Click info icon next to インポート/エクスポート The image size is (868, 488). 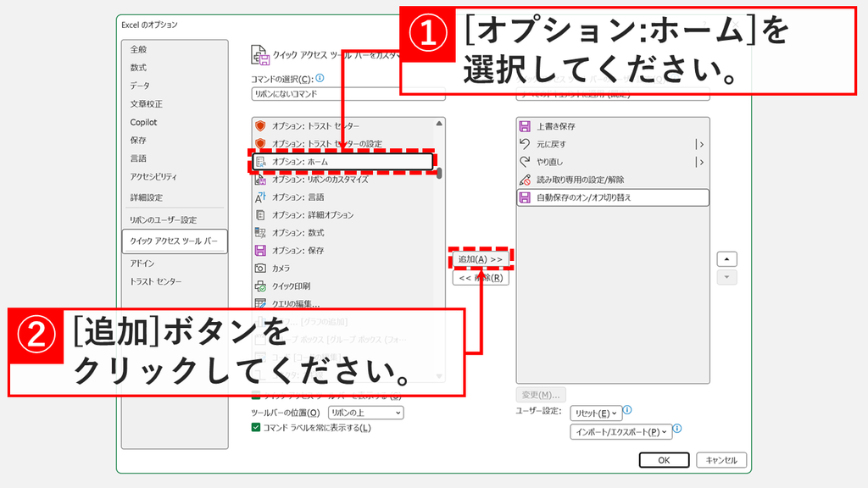pos(677,428)
